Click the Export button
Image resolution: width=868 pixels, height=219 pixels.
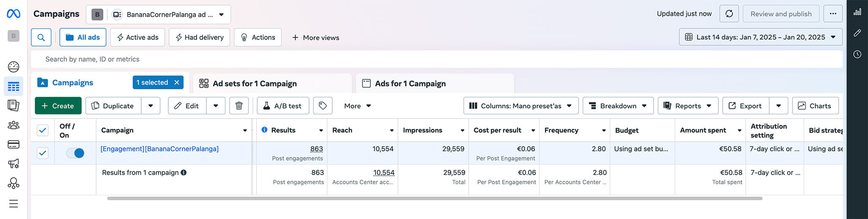(746, 105)
